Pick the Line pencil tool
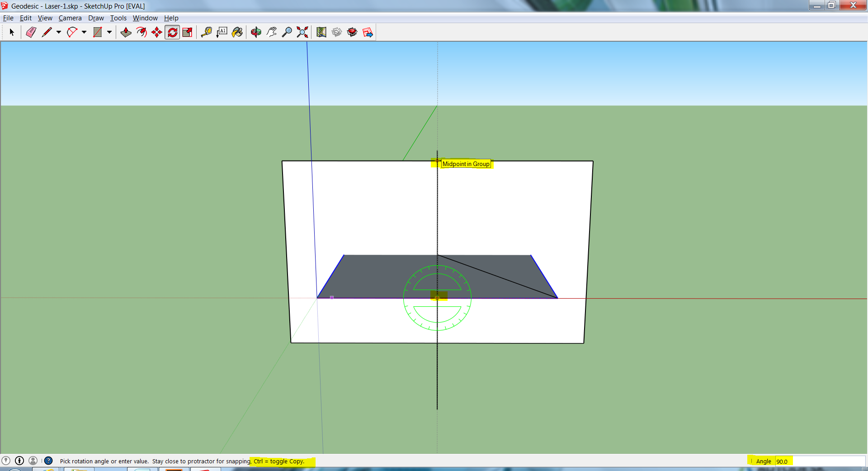868x471 pixels. point(47,32)
